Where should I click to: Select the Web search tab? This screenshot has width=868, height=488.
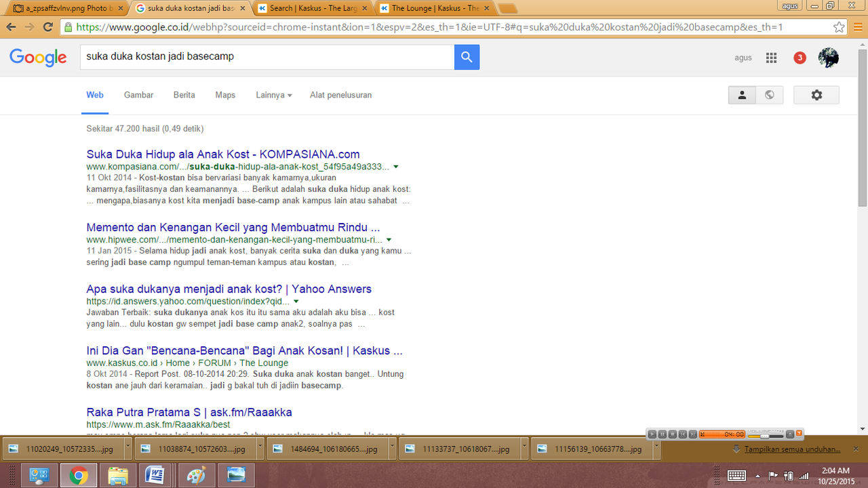pos(95,95)
